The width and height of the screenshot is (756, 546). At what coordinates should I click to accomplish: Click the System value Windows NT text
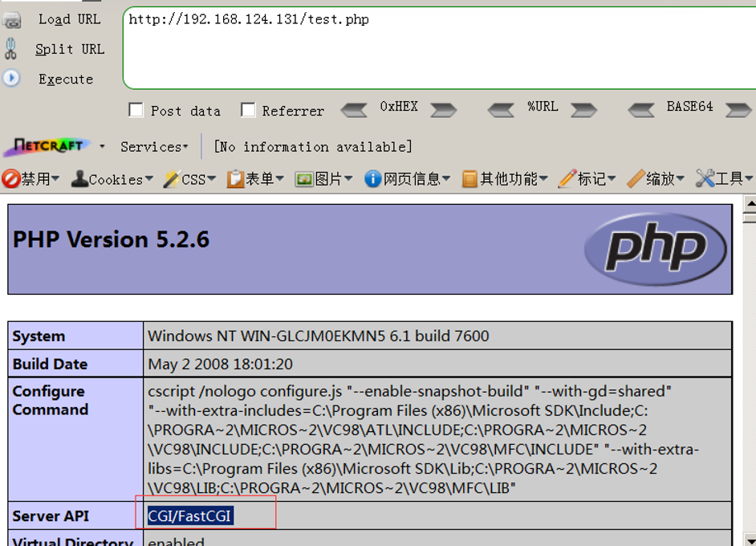tap(319, 336)
